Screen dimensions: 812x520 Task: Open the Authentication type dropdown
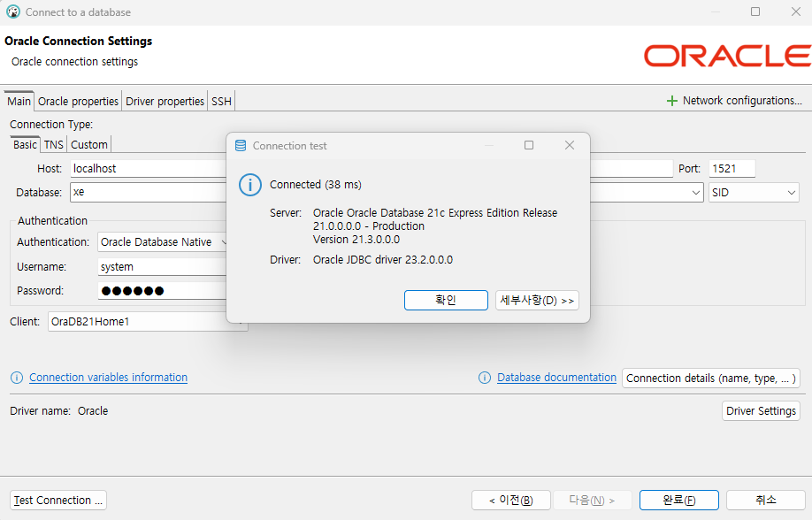[162, 242]
